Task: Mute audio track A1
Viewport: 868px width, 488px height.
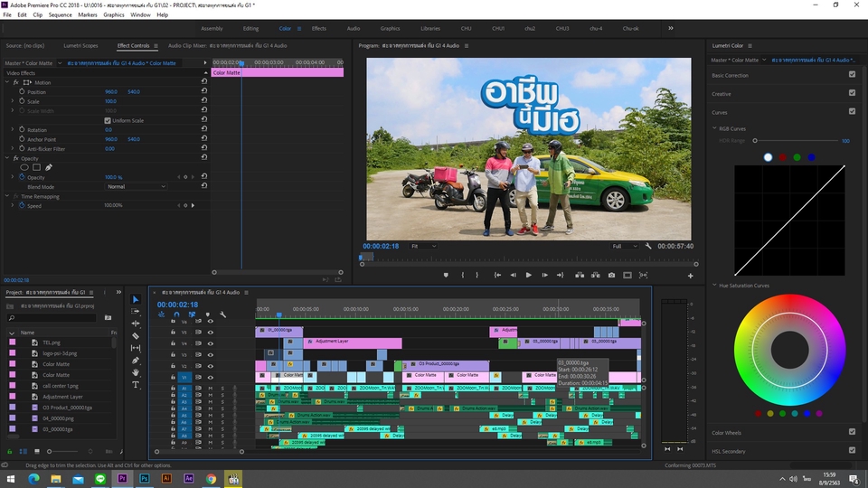Action: coord(211,389)
